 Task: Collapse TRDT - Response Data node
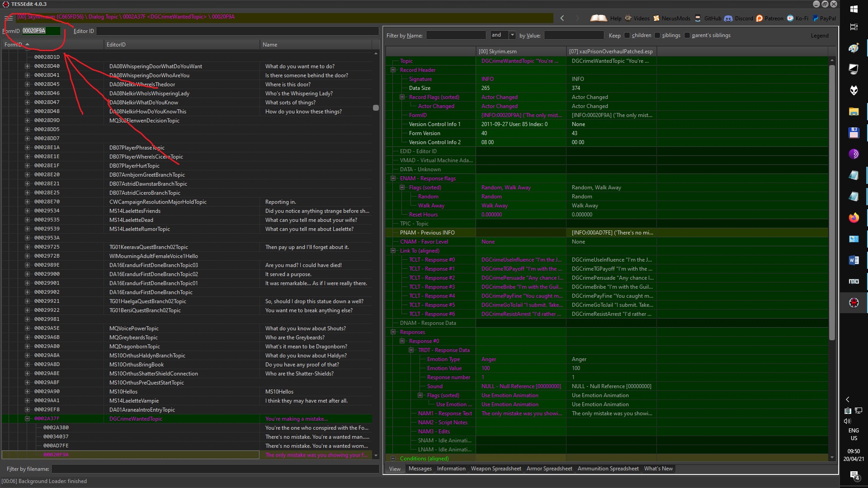(411, 350)
